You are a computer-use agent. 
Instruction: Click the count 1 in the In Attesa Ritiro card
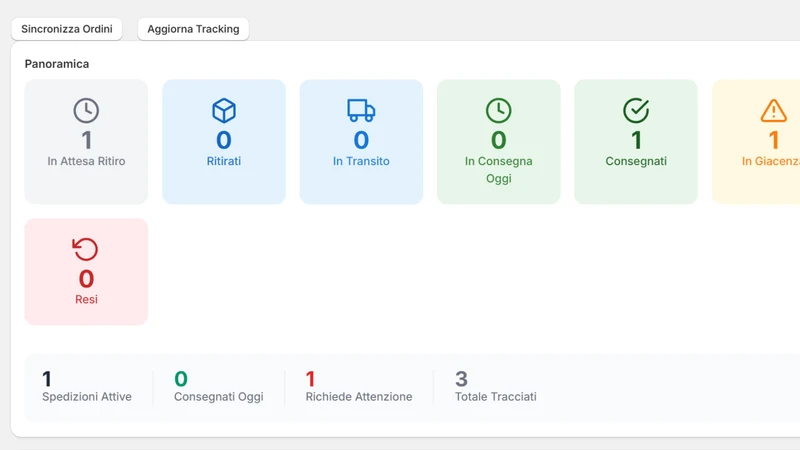(87, 140)
